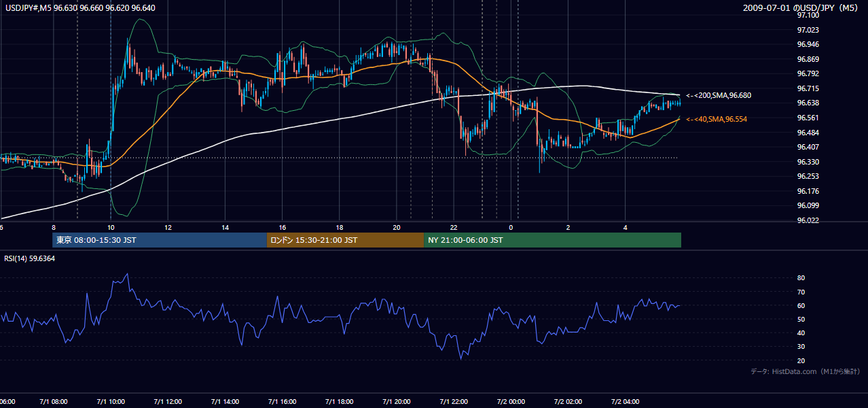The width and height of the screenshot is (868, 408).
Task: Click hour label 20 under the price chart
Action: (x=396, y=228)
